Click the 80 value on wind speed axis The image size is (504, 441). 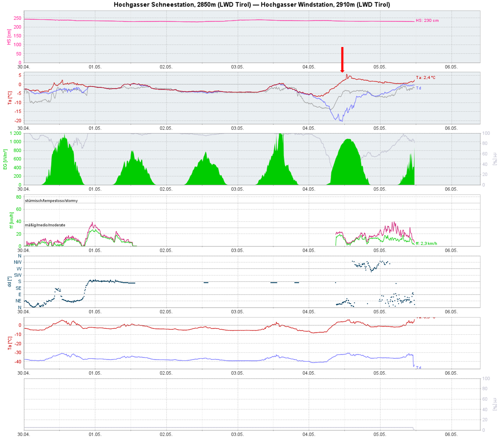[18, 197]
